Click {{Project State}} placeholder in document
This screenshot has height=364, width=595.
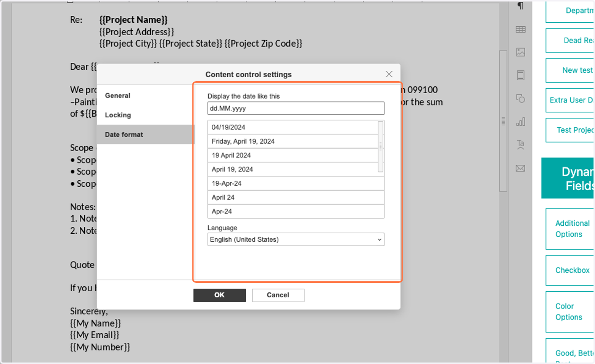coord(191,44)
